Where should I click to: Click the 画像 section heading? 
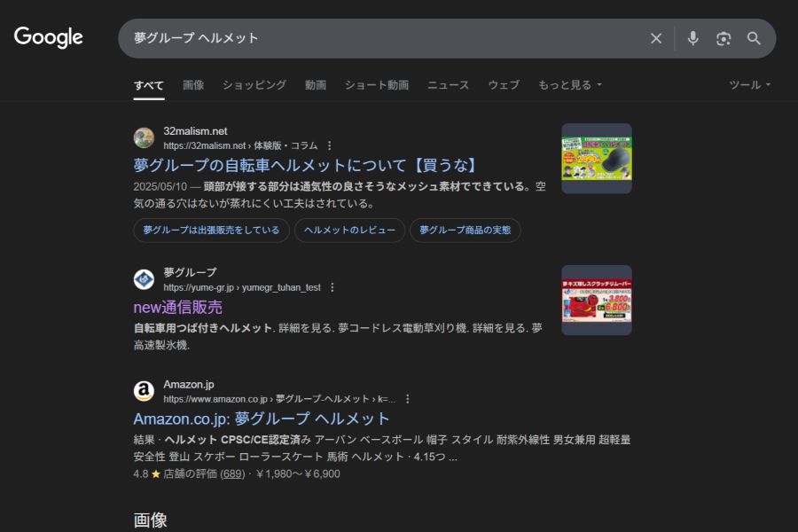[150, 520]
